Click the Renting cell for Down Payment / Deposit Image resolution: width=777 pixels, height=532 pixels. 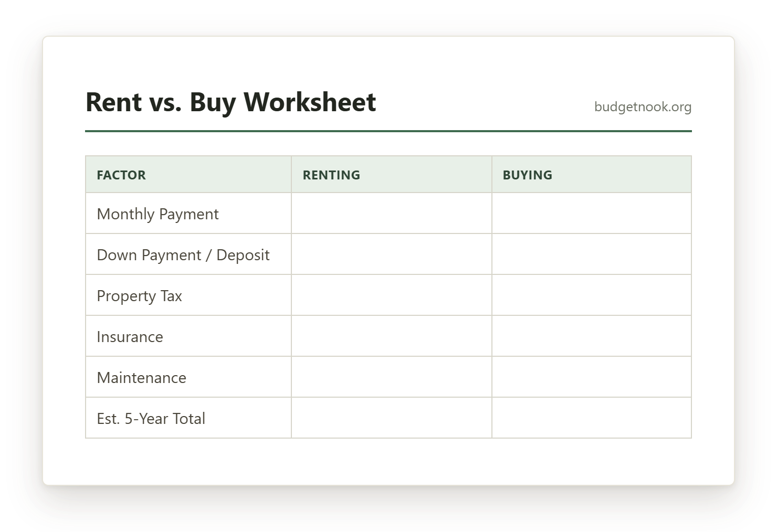[392, 254]
